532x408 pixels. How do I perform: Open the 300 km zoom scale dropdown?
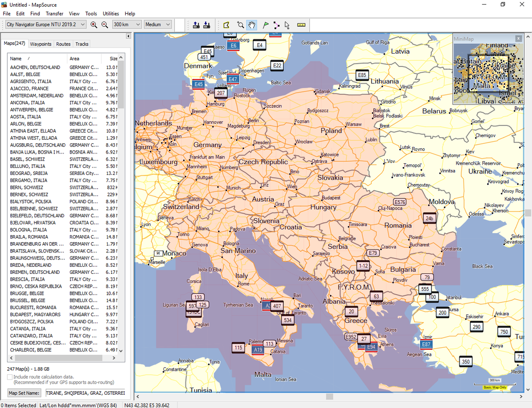[127, 24]
